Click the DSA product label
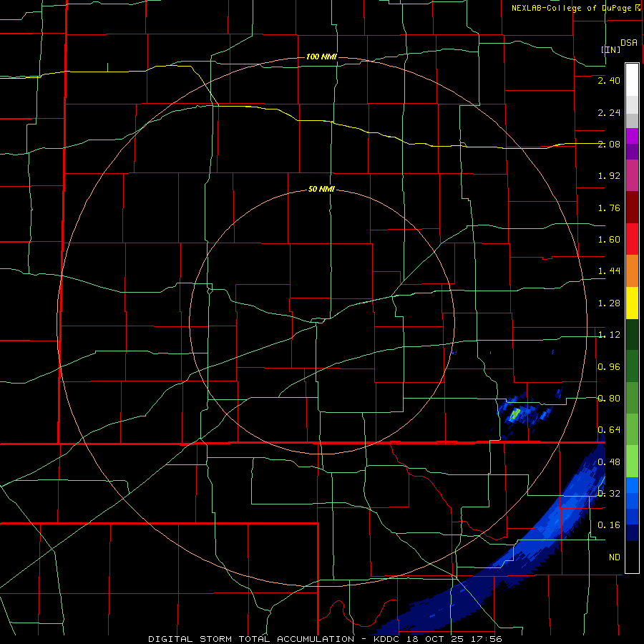Screen dimensions: 644x644 tap(629, 43)
